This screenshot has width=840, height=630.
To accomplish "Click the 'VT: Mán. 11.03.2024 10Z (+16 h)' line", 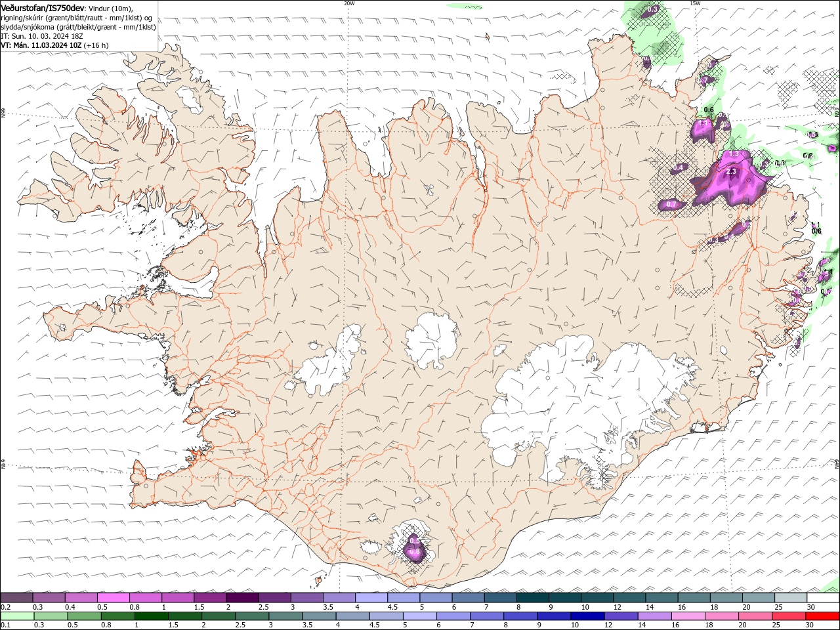I will (x=54, y=45).
